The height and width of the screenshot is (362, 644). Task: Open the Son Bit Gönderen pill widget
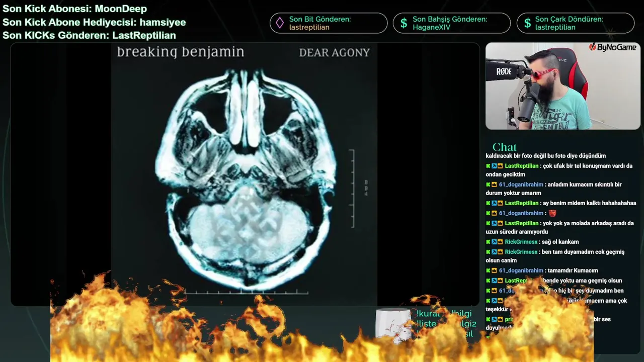tap(329, 23)
